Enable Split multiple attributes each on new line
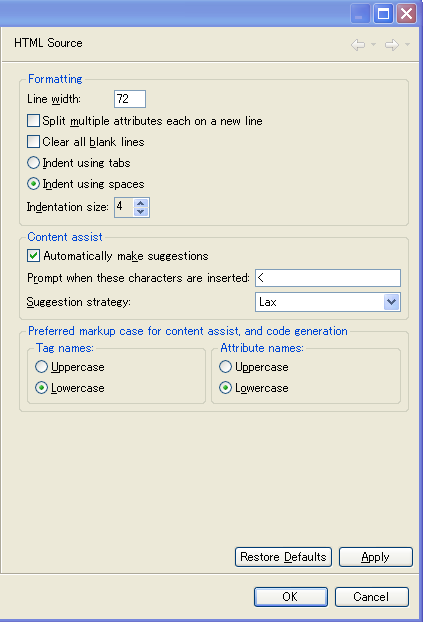The height and width of the screenshot is (622, 423). pyautogui.click(x=33, y=121)
